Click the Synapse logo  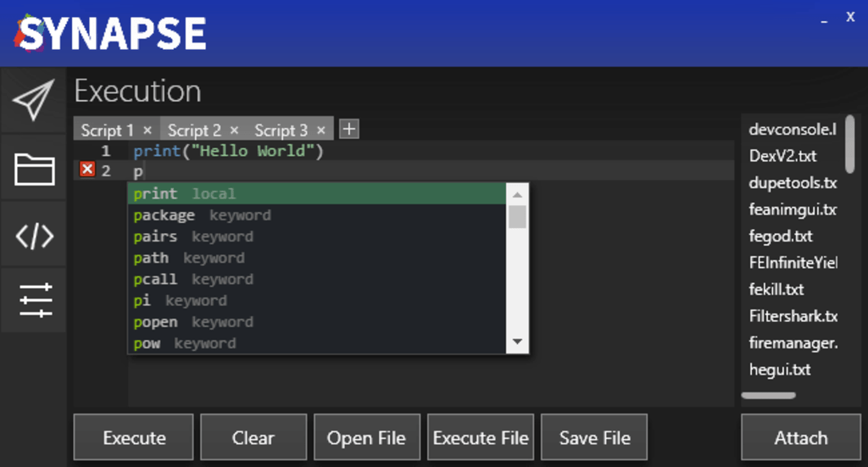[111, 34]
